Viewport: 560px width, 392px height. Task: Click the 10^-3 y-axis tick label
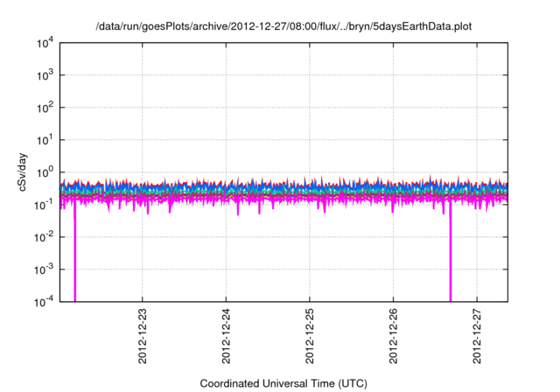tap(44, 269)
